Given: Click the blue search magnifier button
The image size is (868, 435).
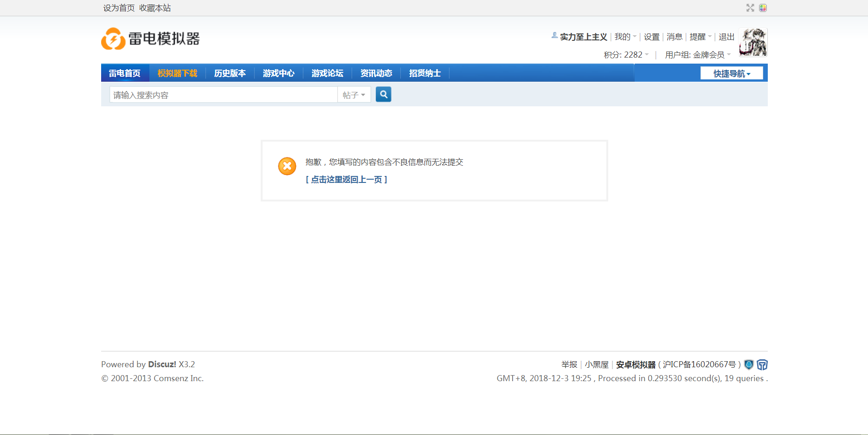Looking at the screenshot, I should click(x=383, y=94).
